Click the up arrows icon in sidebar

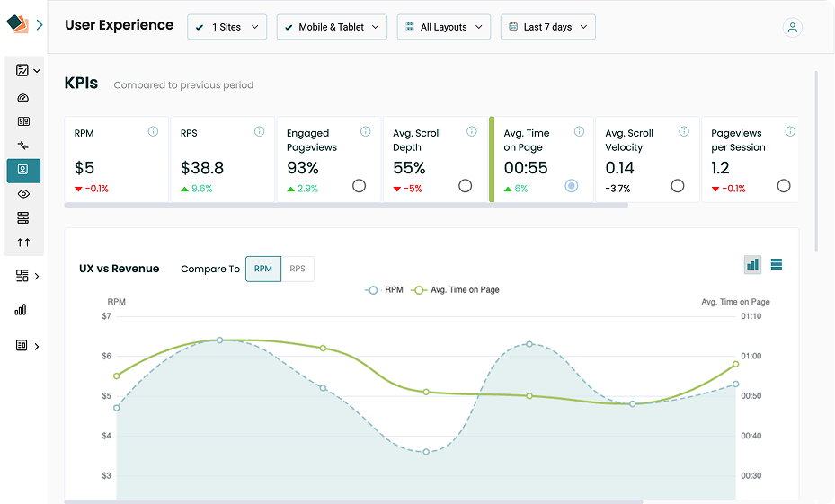(x=23, y=243)
